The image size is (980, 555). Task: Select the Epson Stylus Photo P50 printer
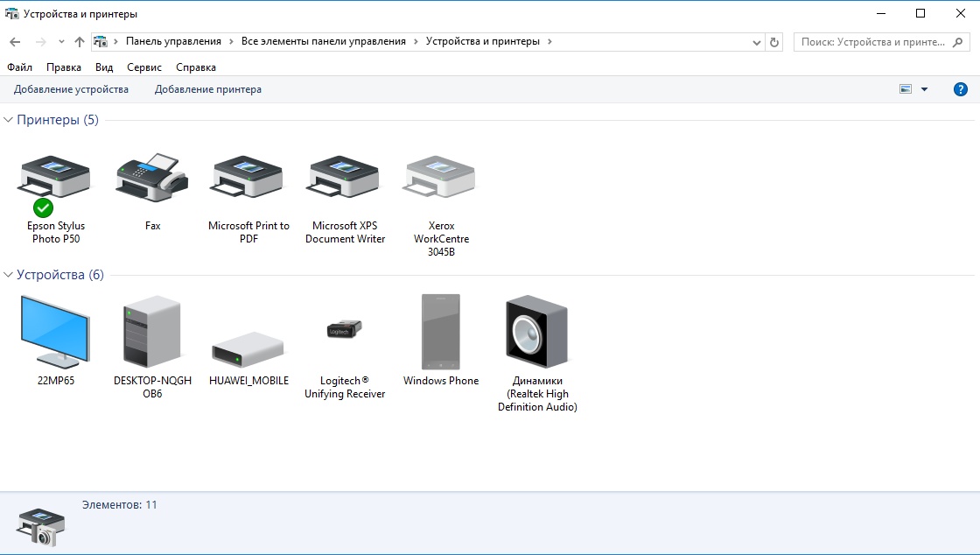(56, 178)
